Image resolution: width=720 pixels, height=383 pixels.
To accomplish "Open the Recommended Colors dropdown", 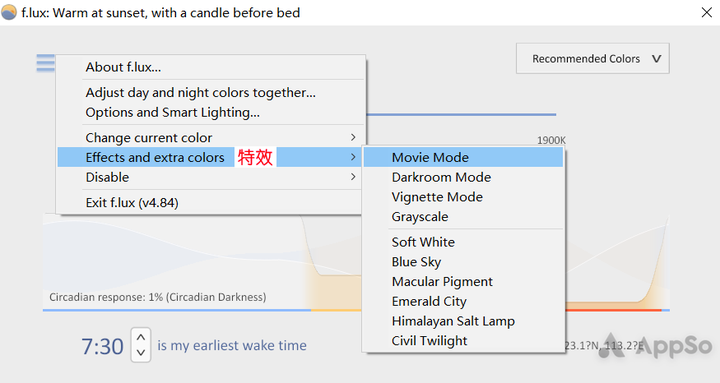I will click(x=592, y=58).
